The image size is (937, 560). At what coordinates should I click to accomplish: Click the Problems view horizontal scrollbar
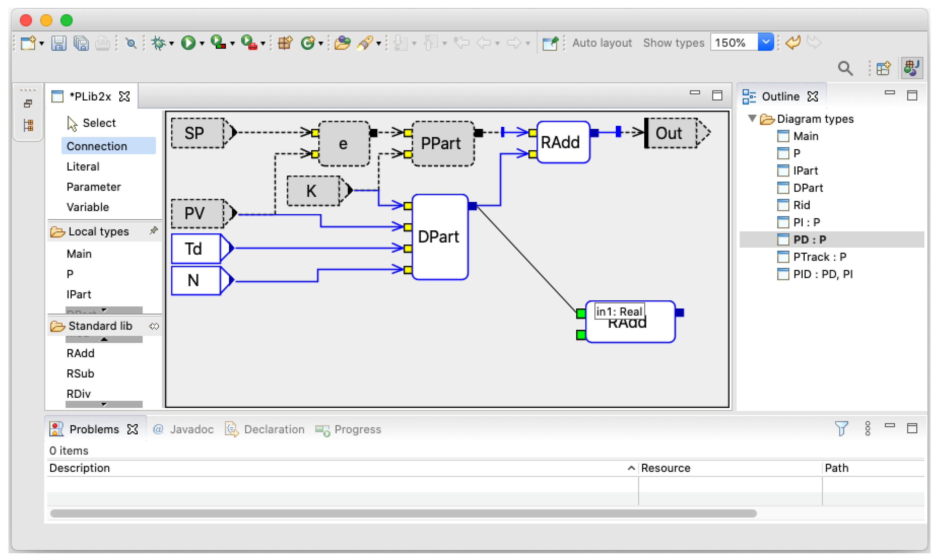click(403, 513)
